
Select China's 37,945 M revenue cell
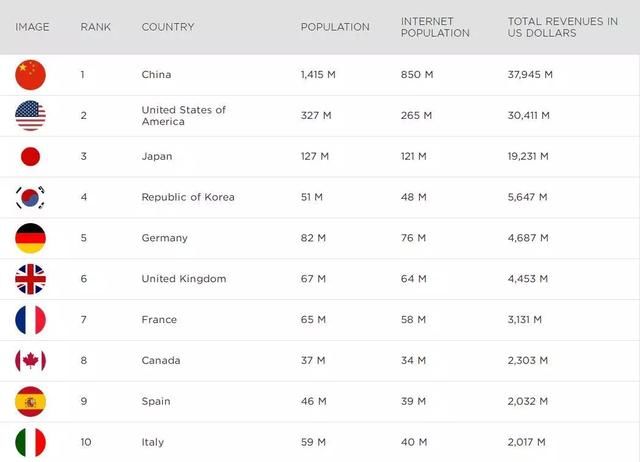coord(530,75)
